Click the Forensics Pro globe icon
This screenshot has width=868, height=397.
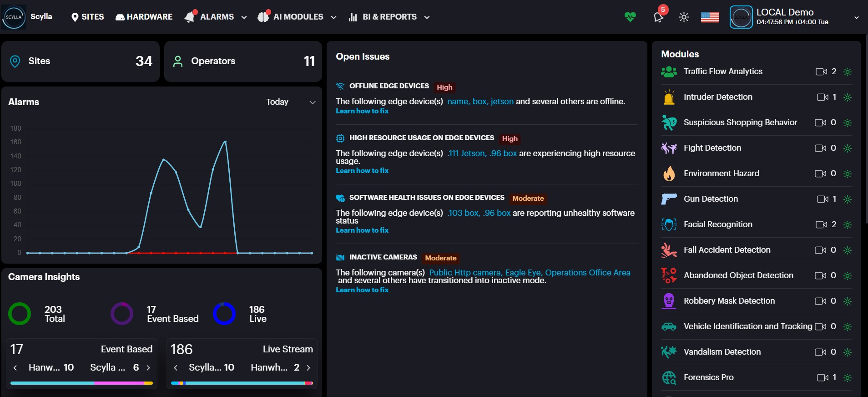(669, 377)
